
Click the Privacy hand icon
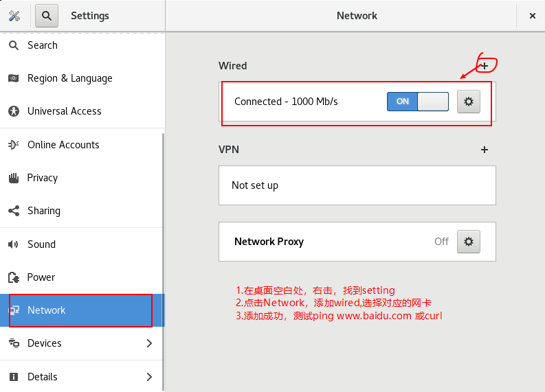[x=14, y=178]
